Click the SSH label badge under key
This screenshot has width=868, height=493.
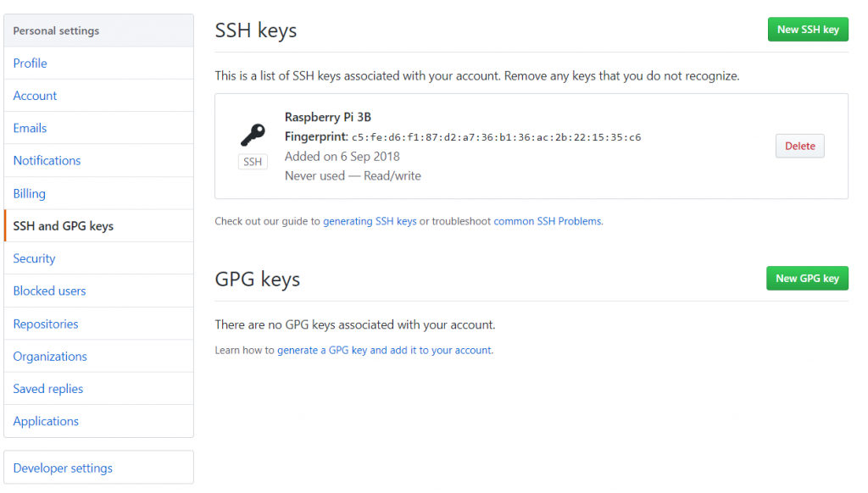253,162
